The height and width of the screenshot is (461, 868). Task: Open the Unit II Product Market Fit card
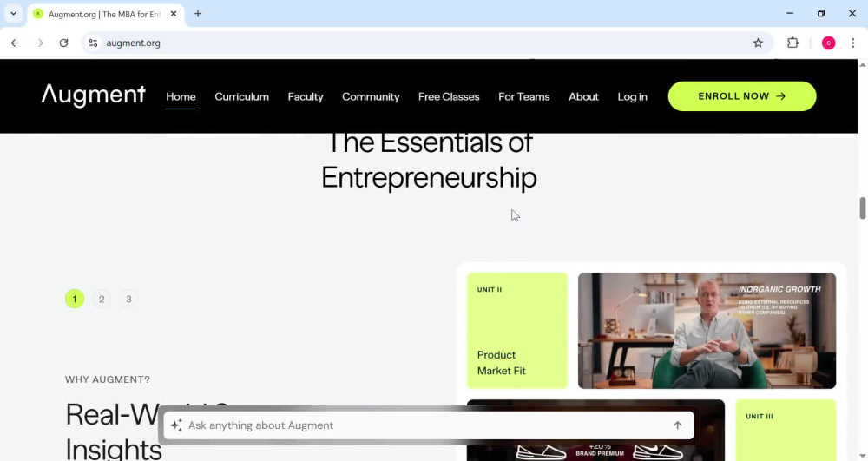pos(517,331)
